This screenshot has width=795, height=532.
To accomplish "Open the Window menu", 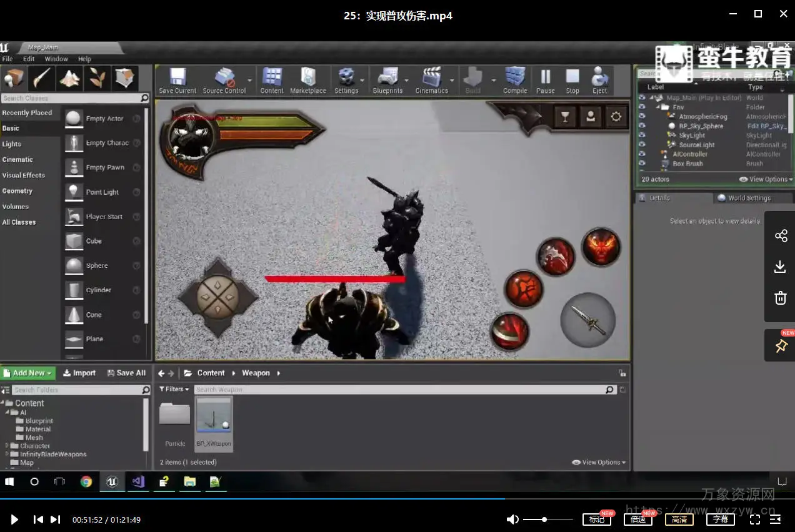I will (56, 59).
